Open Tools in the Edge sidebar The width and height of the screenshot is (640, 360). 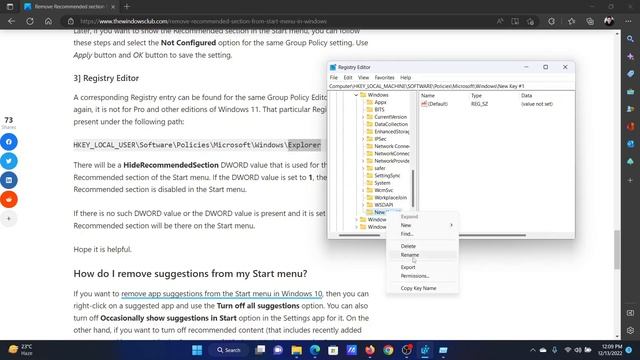(x=630, y=92)
